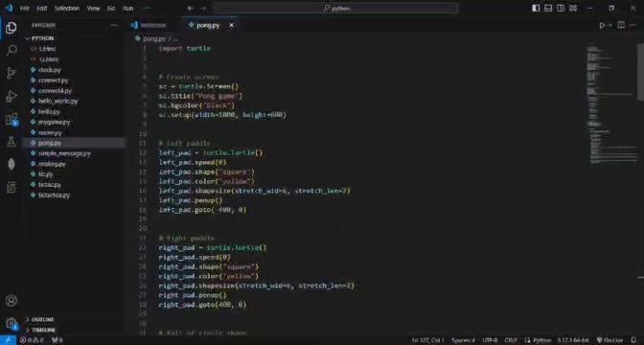Open the Source Control view
644x345 pixels.
11,73
